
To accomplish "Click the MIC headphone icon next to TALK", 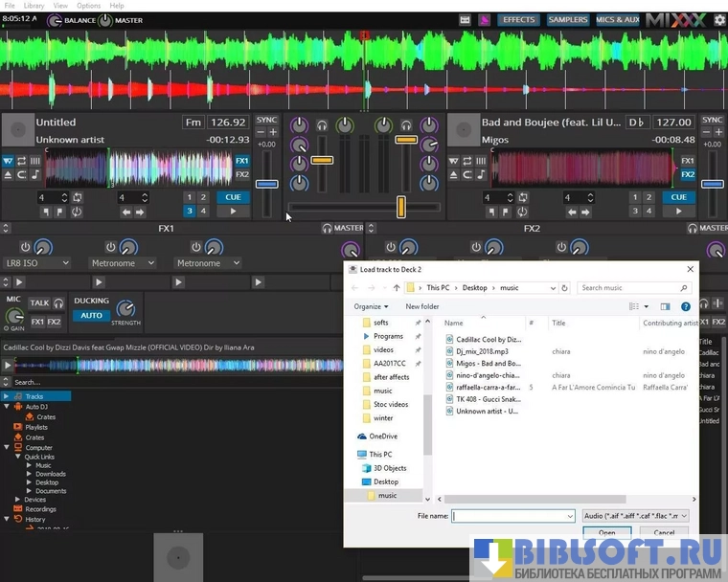I will (58, 303).
